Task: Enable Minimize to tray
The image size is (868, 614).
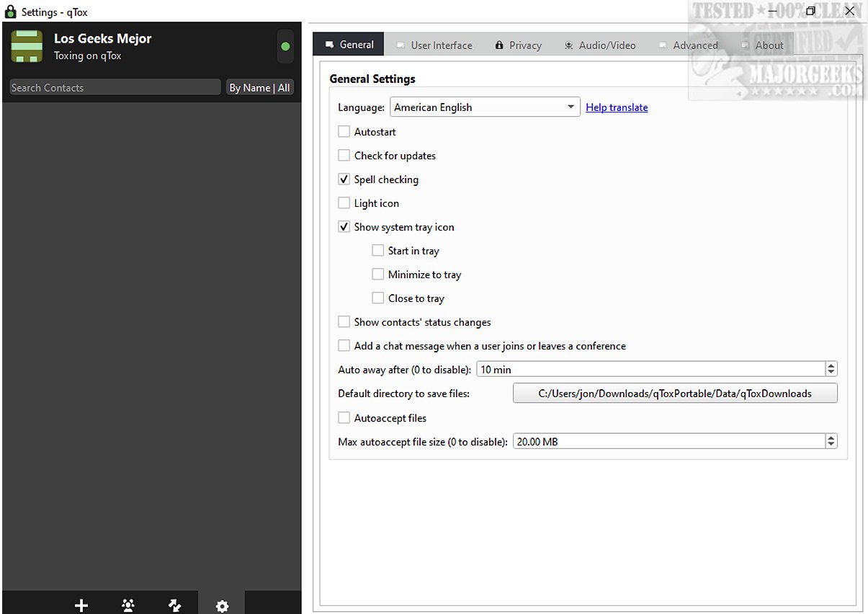Action: [378, 275]
